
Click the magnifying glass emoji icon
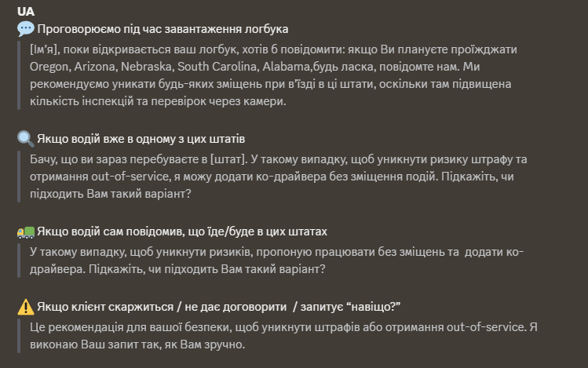point(25,139)
